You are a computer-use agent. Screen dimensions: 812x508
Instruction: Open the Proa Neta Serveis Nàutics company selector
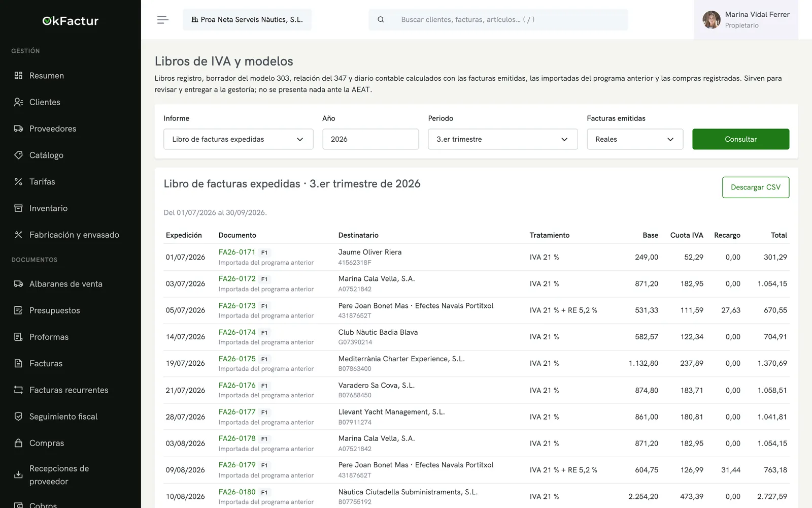pyautogui.click(x=247, y=20)
